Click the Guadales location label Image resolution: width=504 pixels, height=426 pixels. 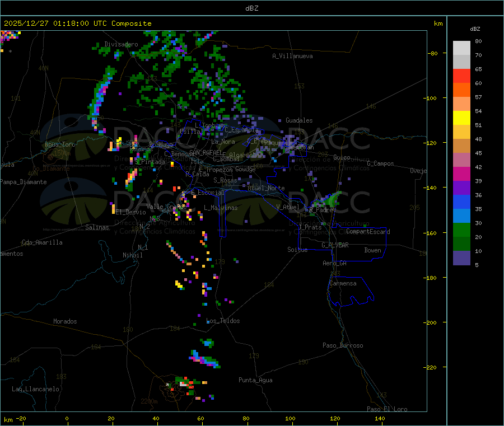pos(299,120)
